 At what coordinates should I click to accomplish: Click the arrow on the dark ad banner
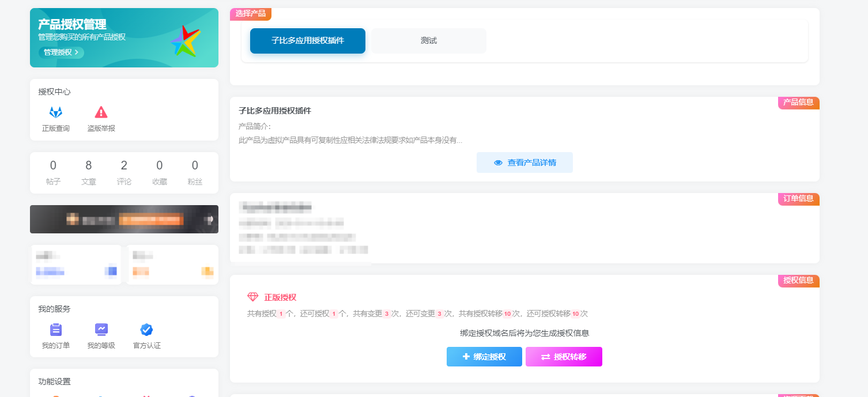click(x=208, y=219)
